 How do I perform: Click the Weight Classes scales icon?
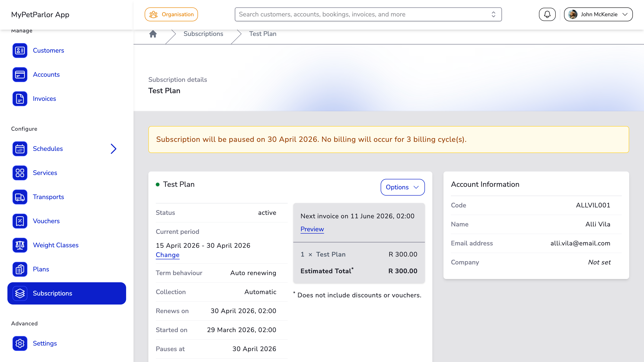20,245
